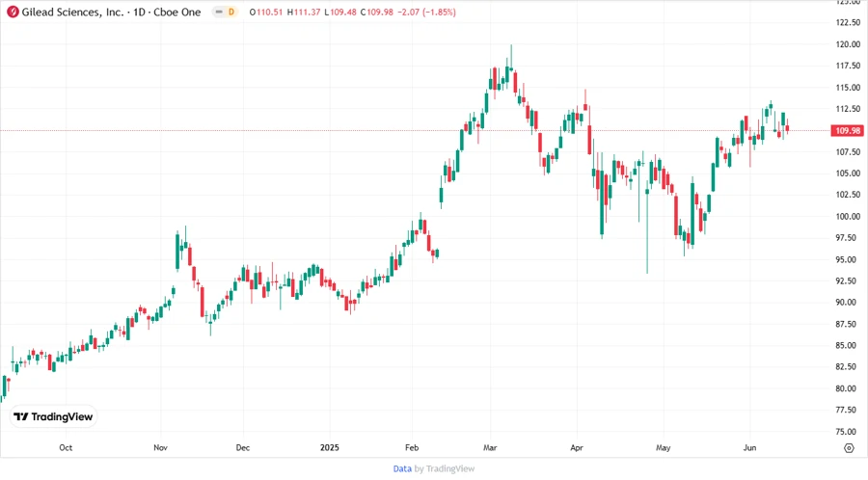Screen dimensions: 868x480
Task: Open the chart settings gear icon
Action: [849, 448]
